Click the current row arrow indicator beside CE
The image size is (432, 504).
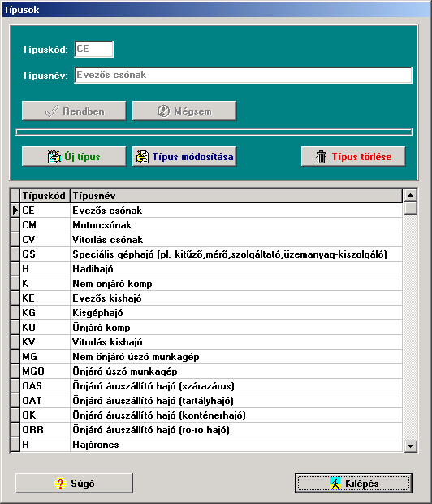(x=15, y=211)
